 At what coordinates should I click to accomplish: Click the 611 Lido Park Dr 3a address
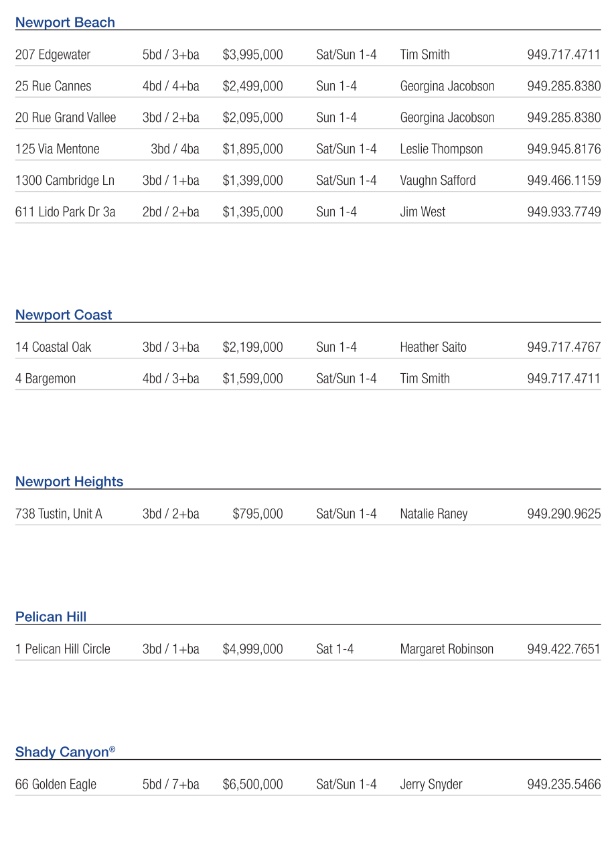(x=65, y=212)
